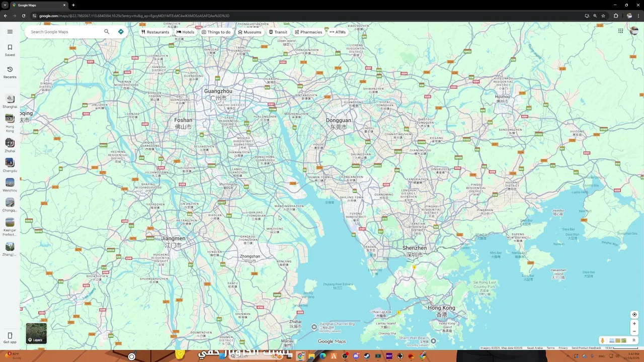Click the first imagery thumbnail beside pegman
644x362 pixels.
612,340
